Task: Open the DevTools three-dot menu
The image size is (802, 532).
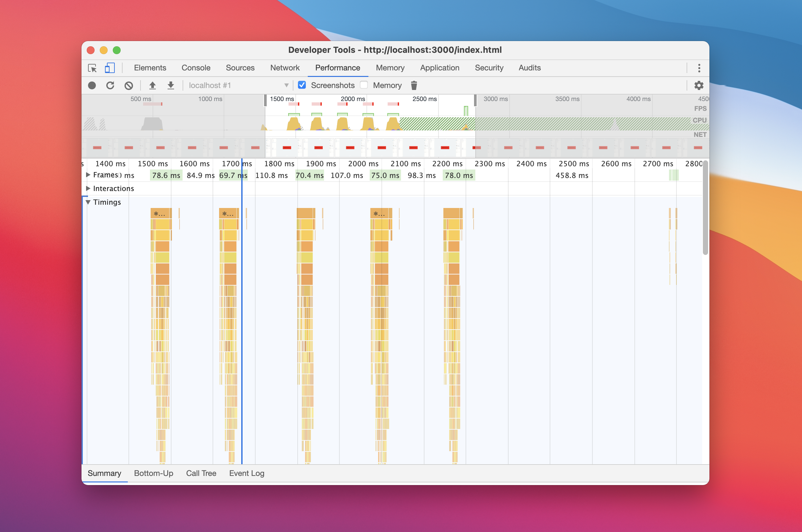Action: pos(699,68)
